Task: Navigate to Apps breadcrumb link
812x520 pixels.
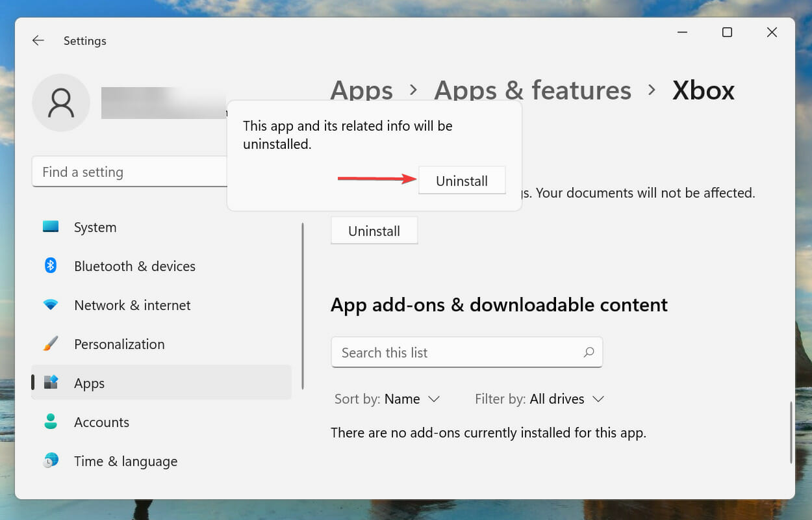Action: [361, 90]
